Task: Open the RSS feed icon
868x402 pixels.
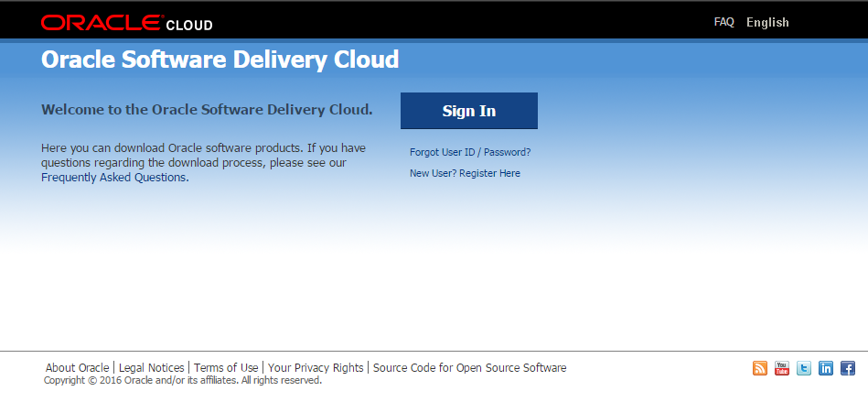Action: (x=760, y=368)
